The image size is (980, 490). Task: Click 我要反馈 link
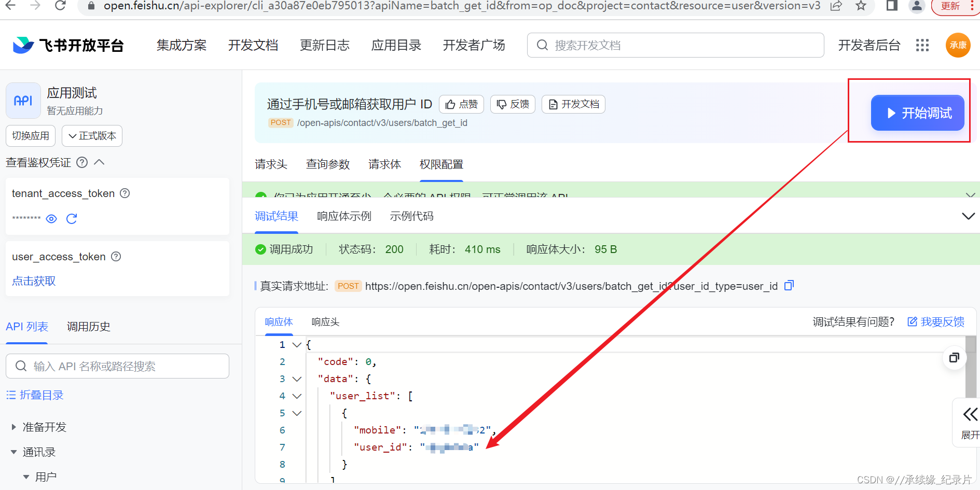click(936, 322)
